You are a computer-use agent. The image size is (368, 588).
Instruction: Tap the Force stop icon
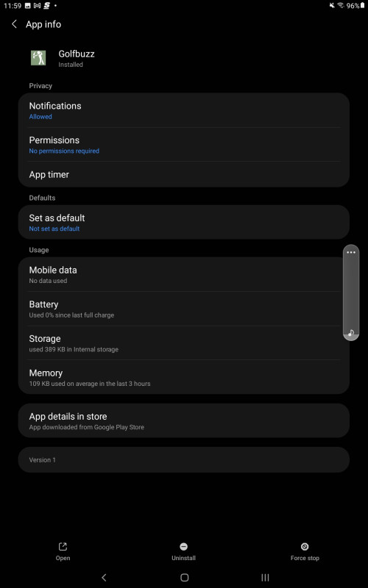pos(305,547)
